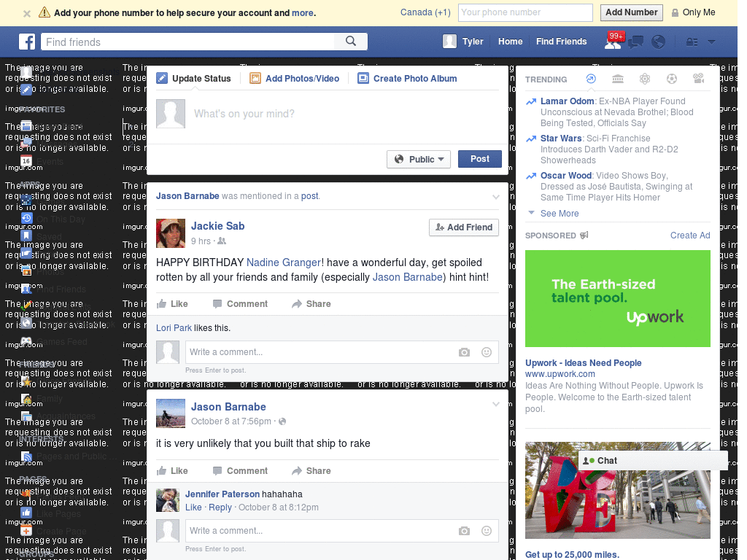Viewport: 747px width, 560px height.
Task: Switch to top trends trending tab
Action: 591,79
